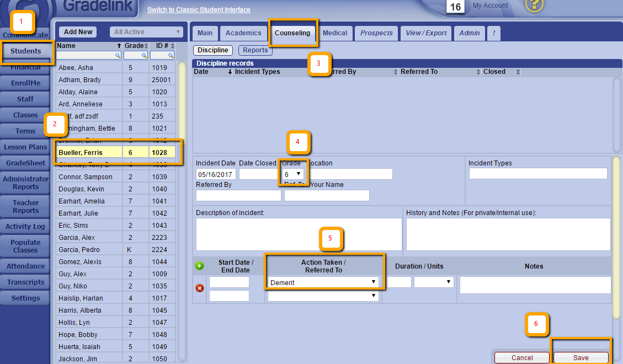Click the green add action row icon
623x364 pixels.
point(200,266)
